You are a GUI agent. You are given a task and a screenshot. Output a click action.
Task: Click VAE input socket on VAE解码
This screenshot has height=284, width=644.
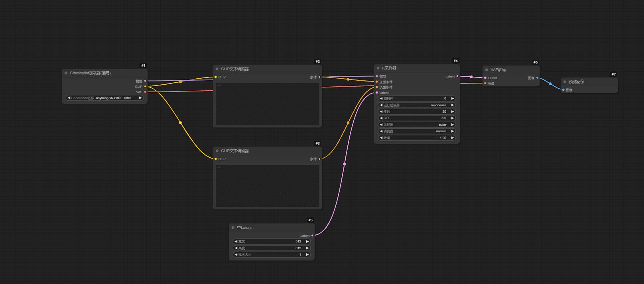485,83
